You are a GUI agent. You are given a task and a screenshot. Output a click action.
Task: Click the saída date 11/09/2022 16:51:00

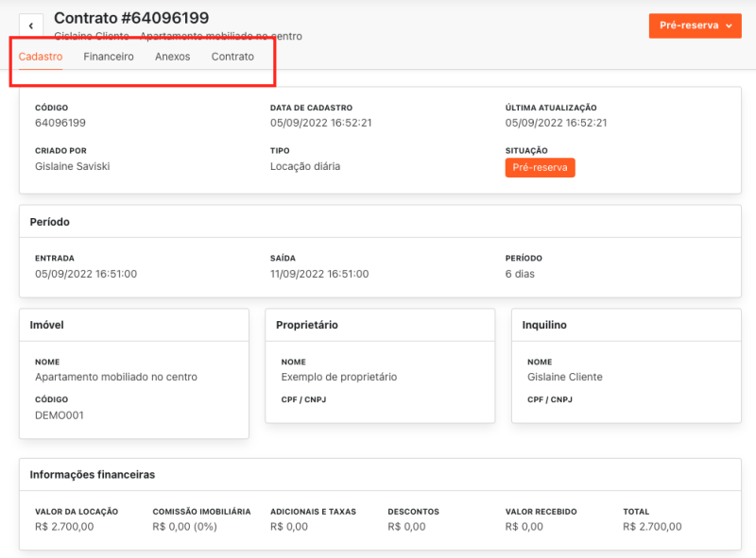(319, 274)
